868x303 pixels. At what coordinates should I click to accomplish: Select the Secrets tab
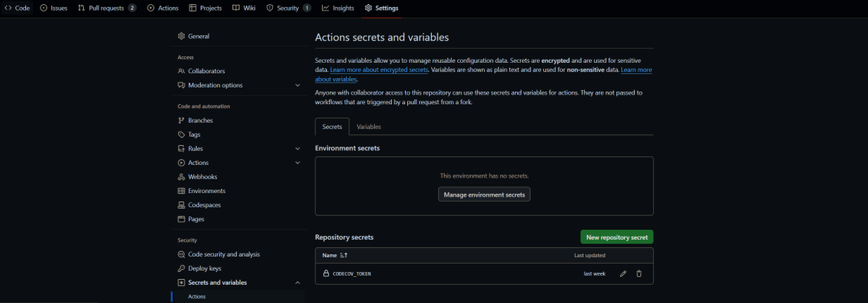click(332, 127)
